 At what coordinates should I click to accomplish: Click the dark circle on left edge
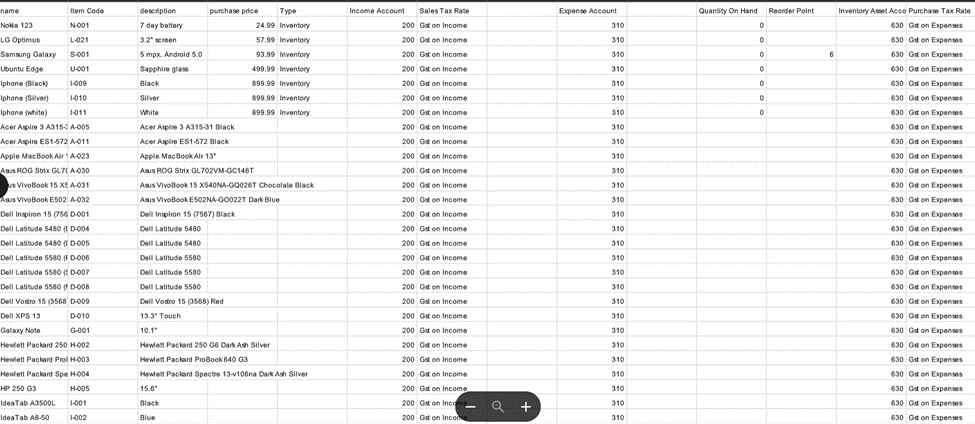[3, 184]
